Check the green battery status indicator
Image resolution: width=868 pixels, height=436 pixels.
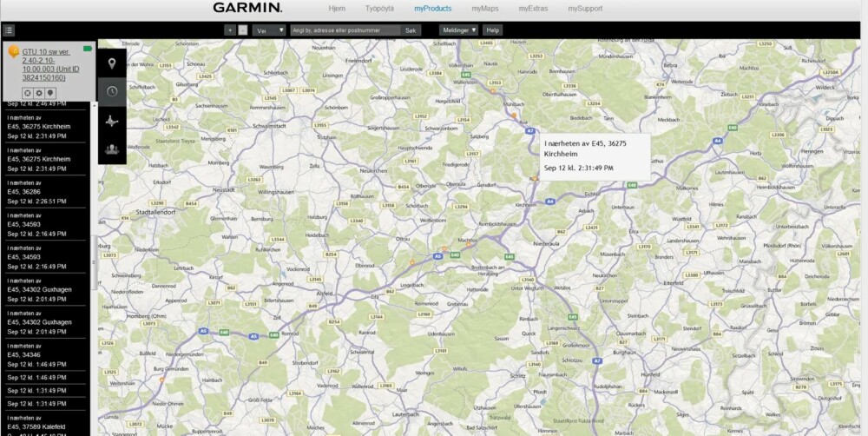click(x=88, y=49)
